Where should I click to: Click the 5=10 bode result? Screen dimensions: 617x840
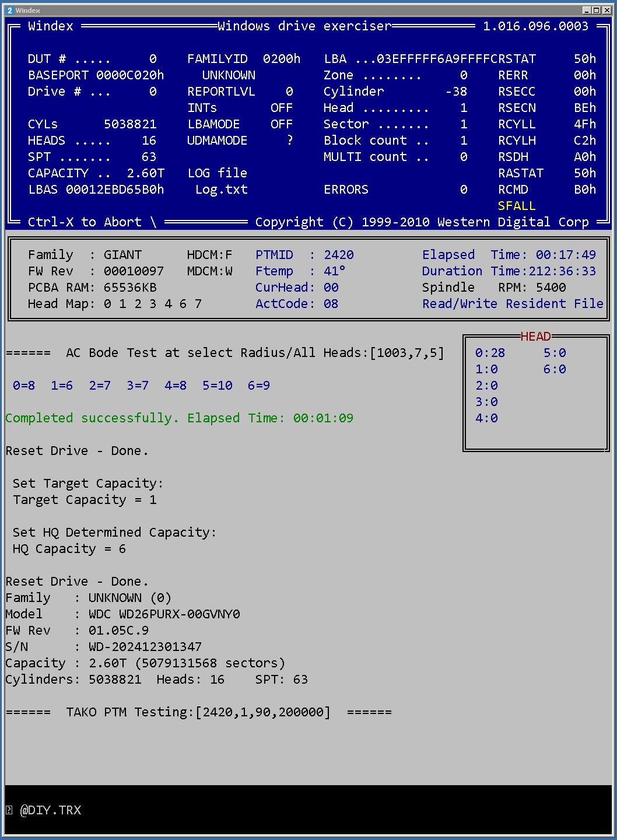point(218,386)
